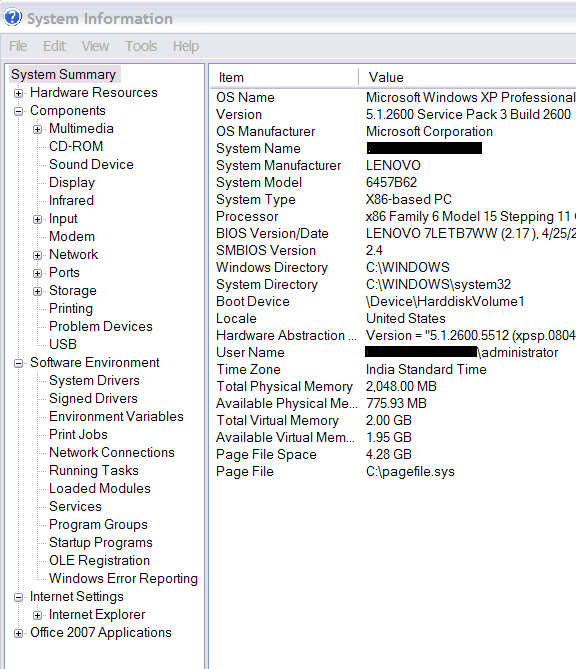The image size is (576, 669).
Task: Collapse the Components node
Action: [x=18, y=111]
